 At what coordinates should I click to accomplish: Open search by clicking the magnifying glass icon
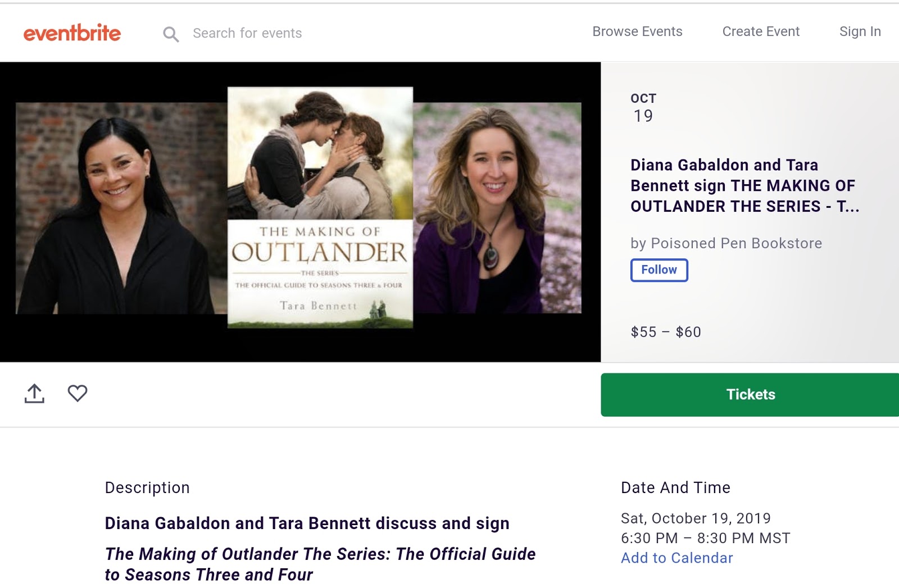coord(171,34)
